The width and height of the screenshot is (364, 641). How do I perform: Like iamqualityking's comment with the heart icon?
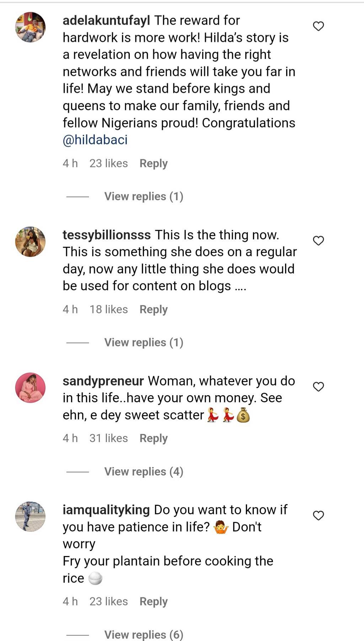click(x=318, y=515)
